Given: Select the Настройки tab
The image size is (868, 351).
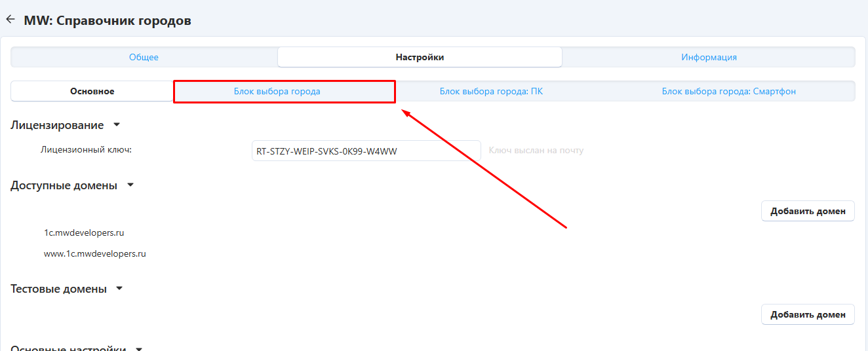Looking at the screenshot, I should [420, 57].
